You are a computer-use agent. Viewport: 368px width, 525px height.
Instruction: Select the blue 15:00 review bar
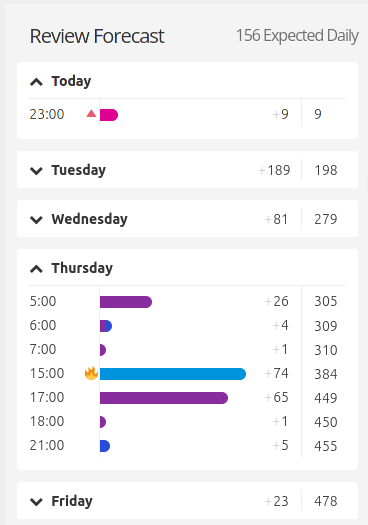173,374
